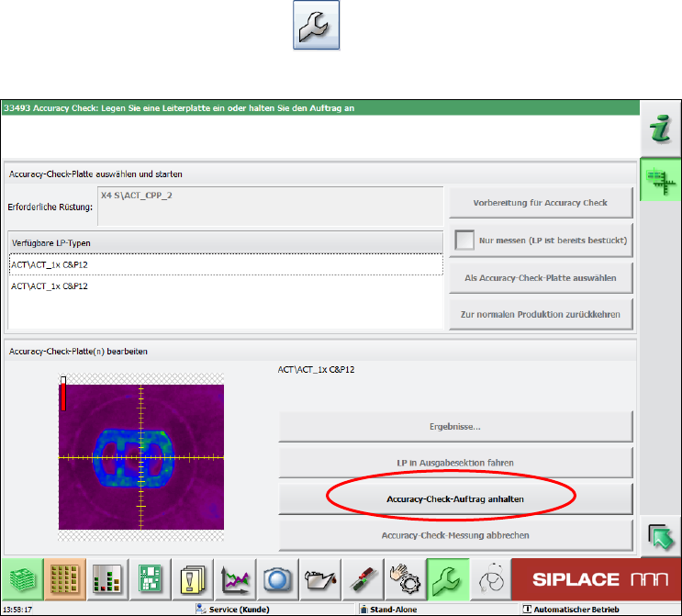This screenshot has width=682, height=616.
Task: Open the screwdriver tool icon
Action: tap(363, 579)
